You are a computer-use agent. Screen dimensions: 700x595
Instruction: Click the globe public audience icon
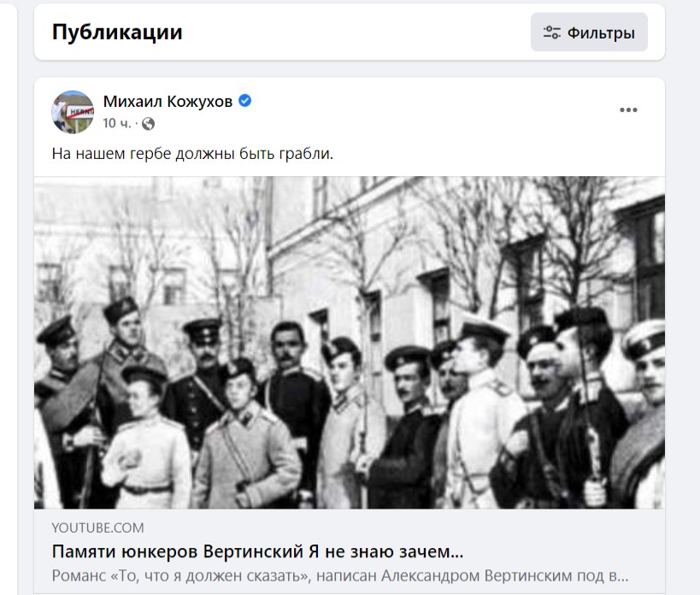pyautogui.click(x=148, y=124)
